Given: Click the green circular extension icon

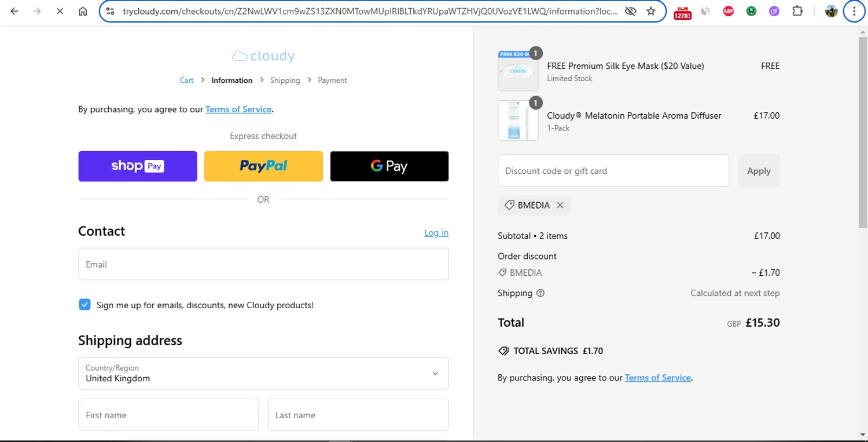Looking at the screenshot, I should point(751,11).
